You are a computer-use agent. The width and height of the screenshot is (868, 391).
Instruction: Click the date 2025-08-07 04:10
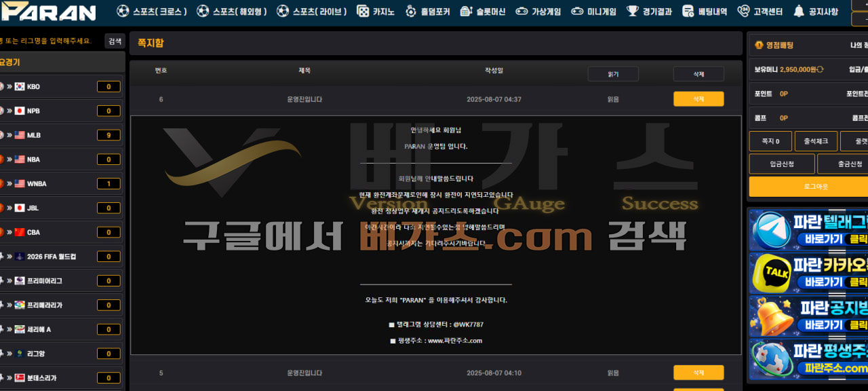tap(494, 373)
